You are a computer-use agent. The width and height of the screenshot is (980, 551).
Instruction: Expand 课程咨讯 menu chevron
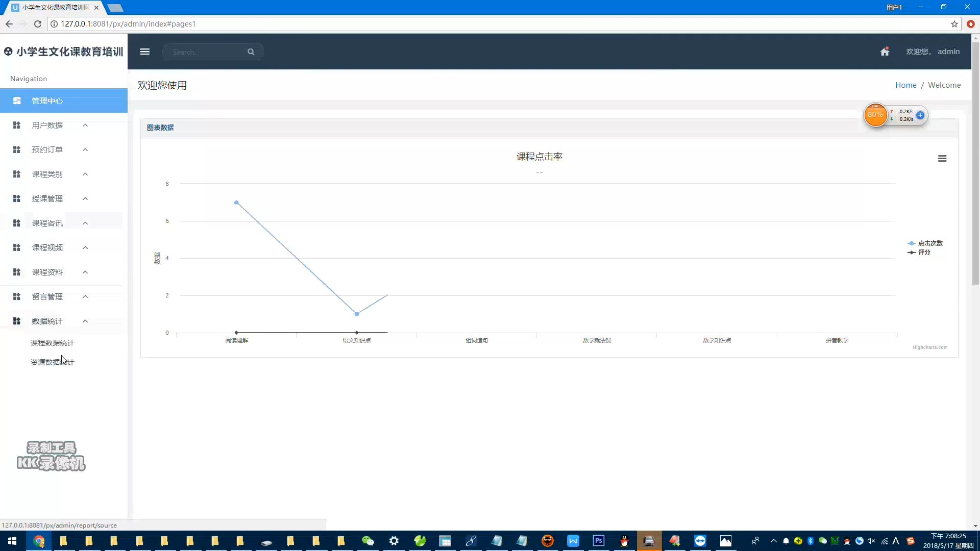coord(85,223)
